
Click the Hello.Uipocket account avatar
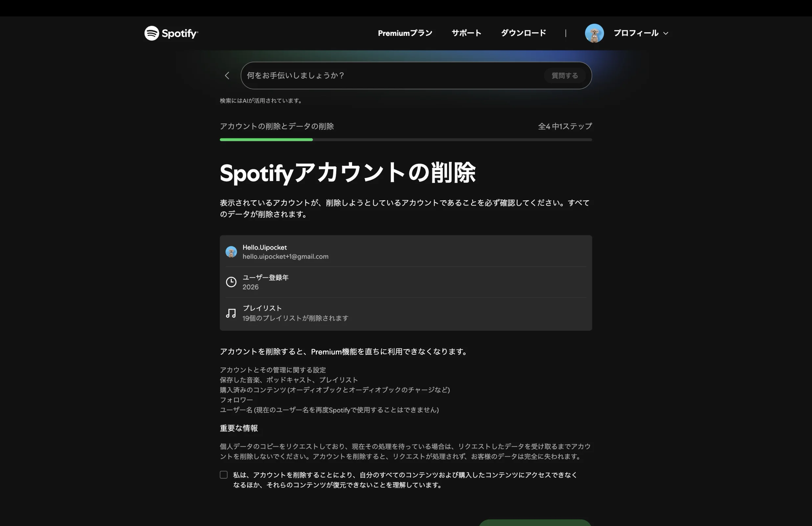tap(231, 252)
